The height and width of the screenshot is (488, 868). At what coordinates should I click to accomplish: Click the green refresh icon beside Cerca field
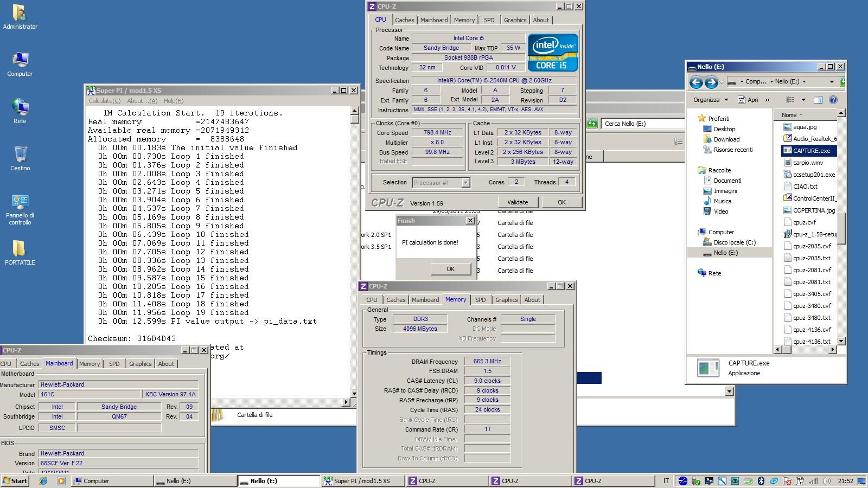tap(592, 124)
